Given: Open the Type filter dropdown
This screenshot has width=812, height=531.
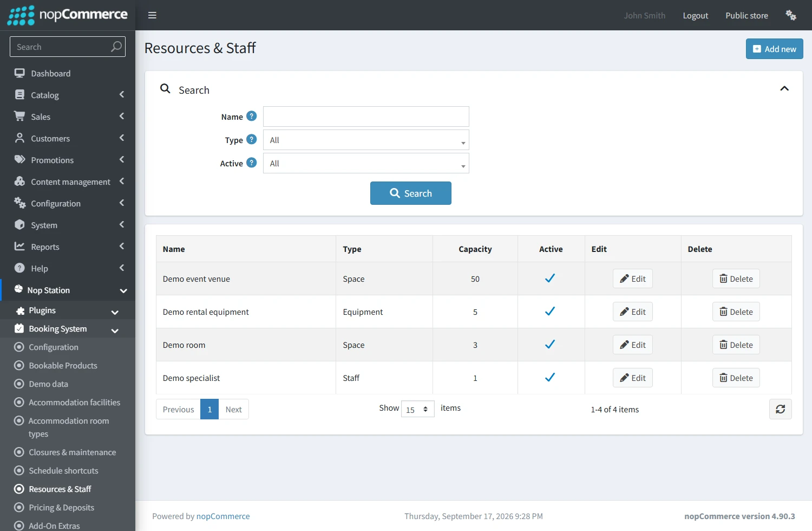Looking at the screenshot, I should click(x=366, y=140).
